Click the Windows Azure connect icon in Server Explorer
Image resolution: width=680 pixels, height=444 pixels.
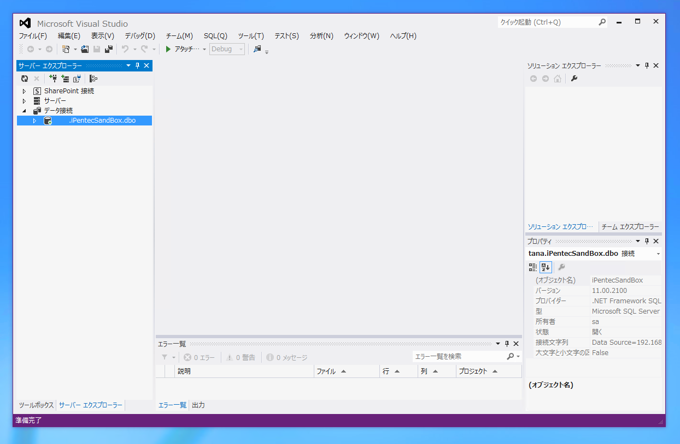click(x=93, y=78)
